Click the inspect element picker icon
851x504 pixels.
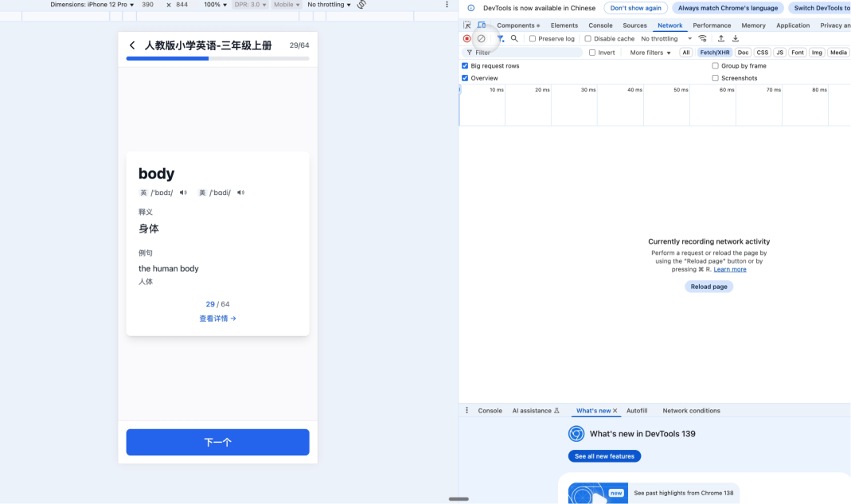(467, 25)
